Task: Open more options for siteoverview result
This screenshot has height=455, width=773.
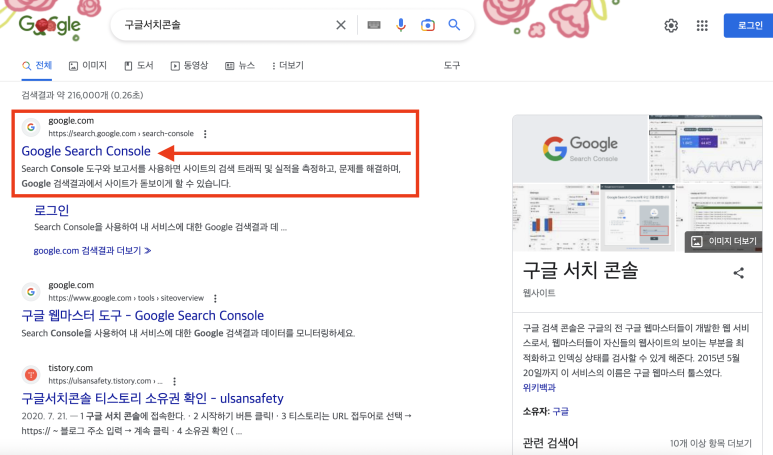Action: pyautogui.click(x=215, y=298)
